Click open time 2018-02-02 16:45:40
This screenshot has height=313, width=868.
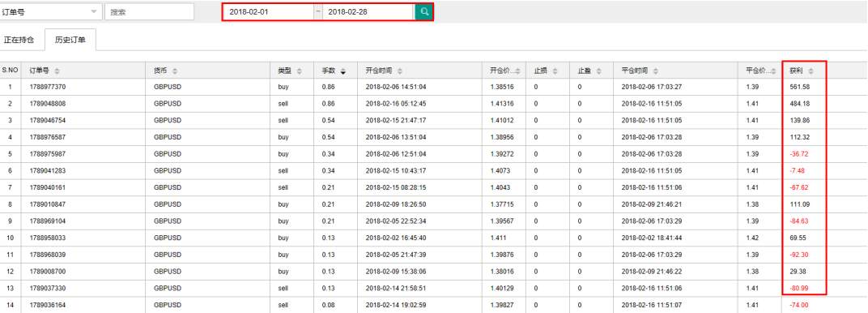(396, 238)
